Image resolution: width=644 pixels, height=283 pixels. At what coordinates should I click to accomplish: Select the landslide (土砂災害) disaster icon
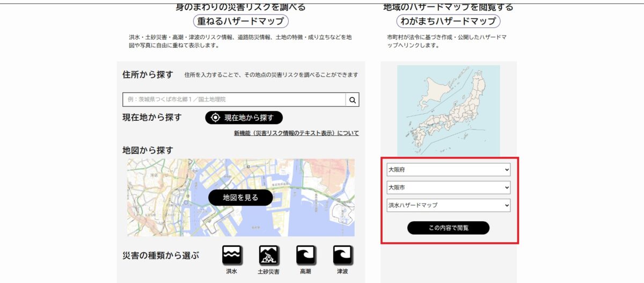pos(268,255)
